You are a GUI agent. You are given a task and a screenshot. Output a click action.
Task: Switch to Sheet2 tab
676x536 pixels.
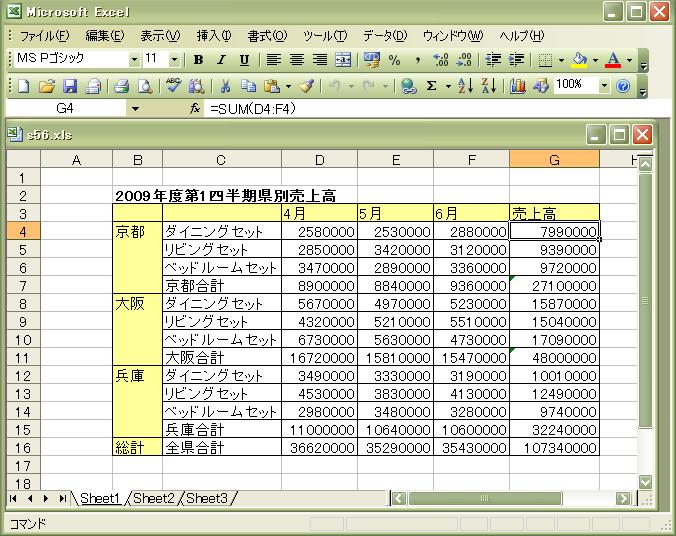pyautogui.click(x=154, y=498)
